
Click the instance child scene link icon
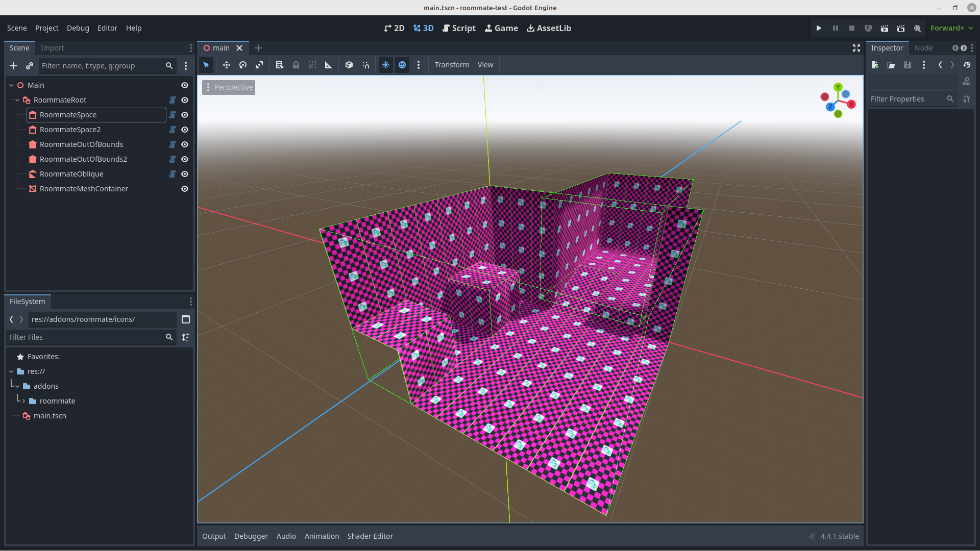pyautogui.click(x=30, y=66)
